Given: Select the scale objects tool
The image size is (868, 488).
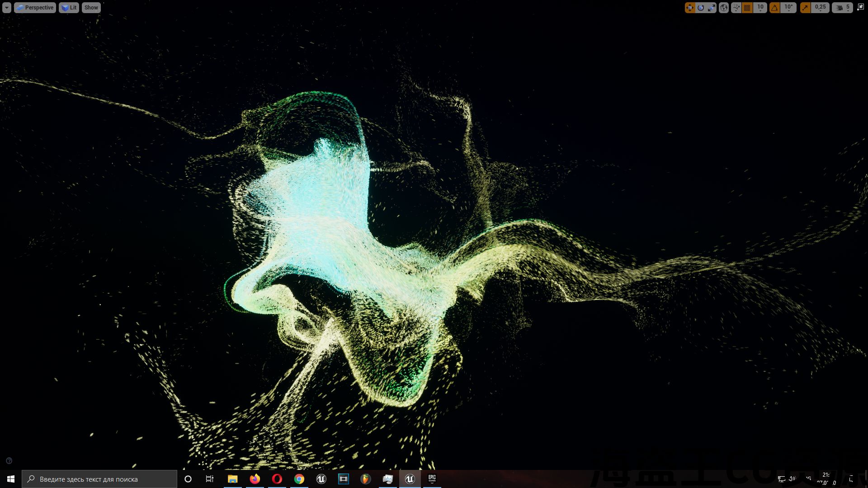Looking at the screenshot, I should pos(712,8).
